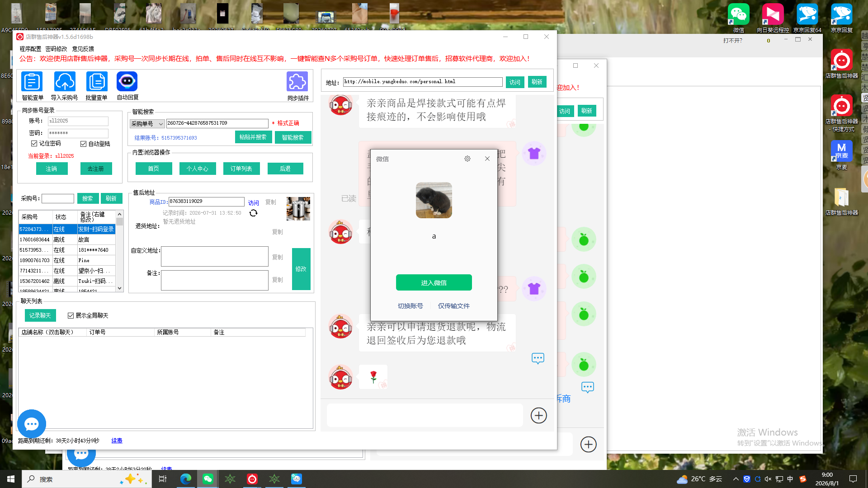Click into the 地址 URL field
The height and width of the screenshot is (488, 868).
point(423,82)
